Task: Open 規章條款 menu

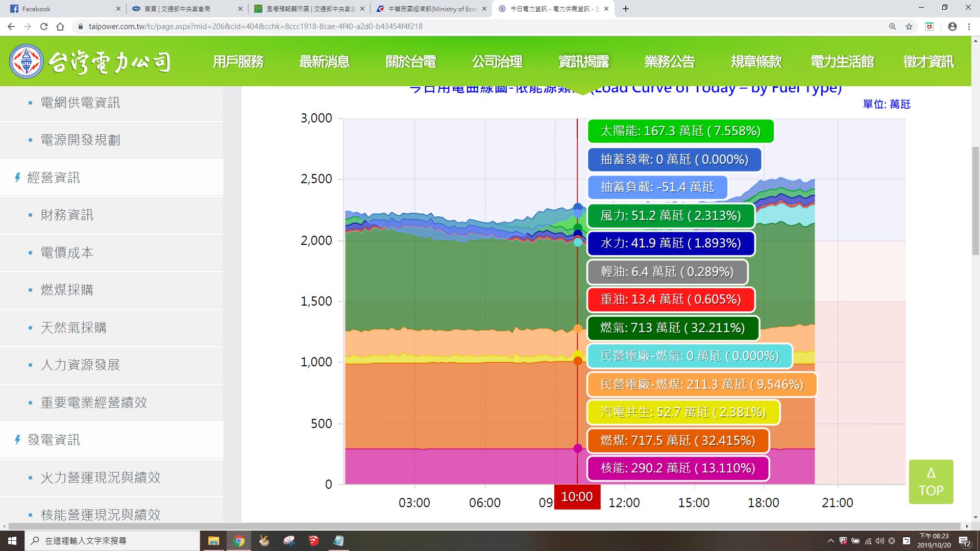Action: (x=756, y=62)
